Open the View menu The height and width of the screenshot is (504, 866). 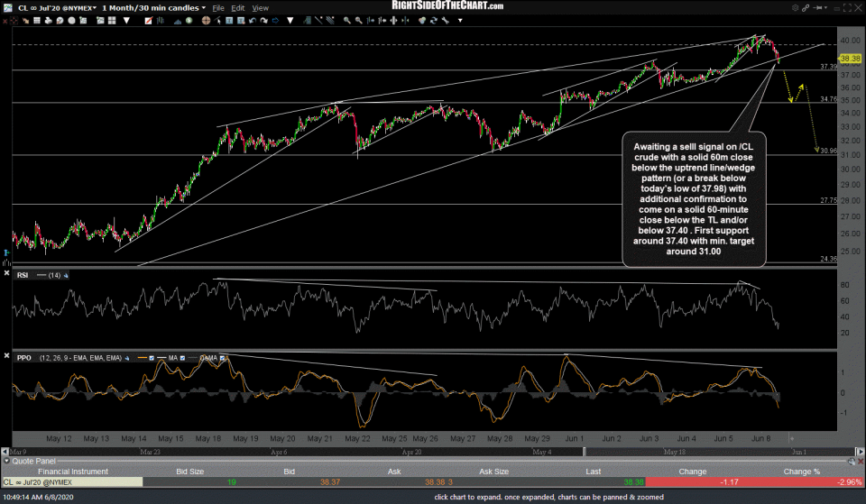[260, 8]
